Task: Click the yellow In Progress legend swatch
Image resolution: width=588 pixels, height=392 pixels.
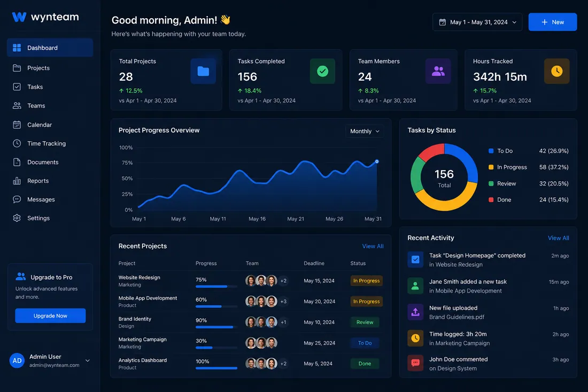Action: [491, 167]
